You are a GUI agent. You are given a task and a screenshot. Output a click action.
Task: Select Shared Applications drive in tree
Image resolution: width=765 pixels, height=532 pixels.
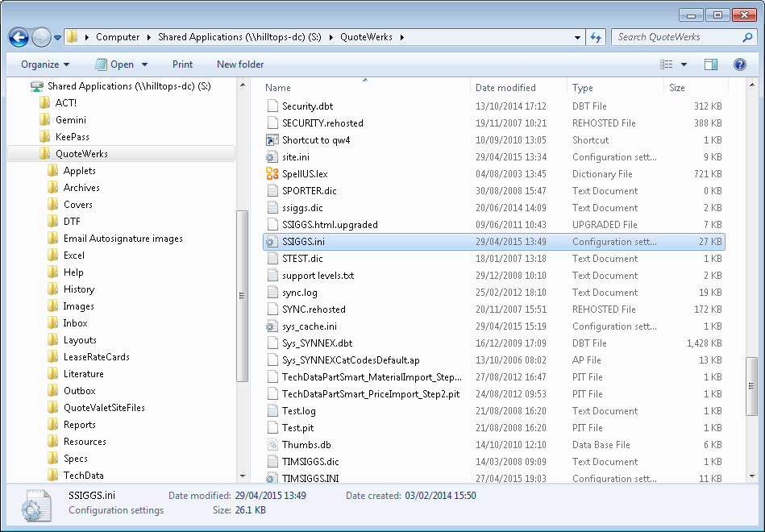pos(129,86)
